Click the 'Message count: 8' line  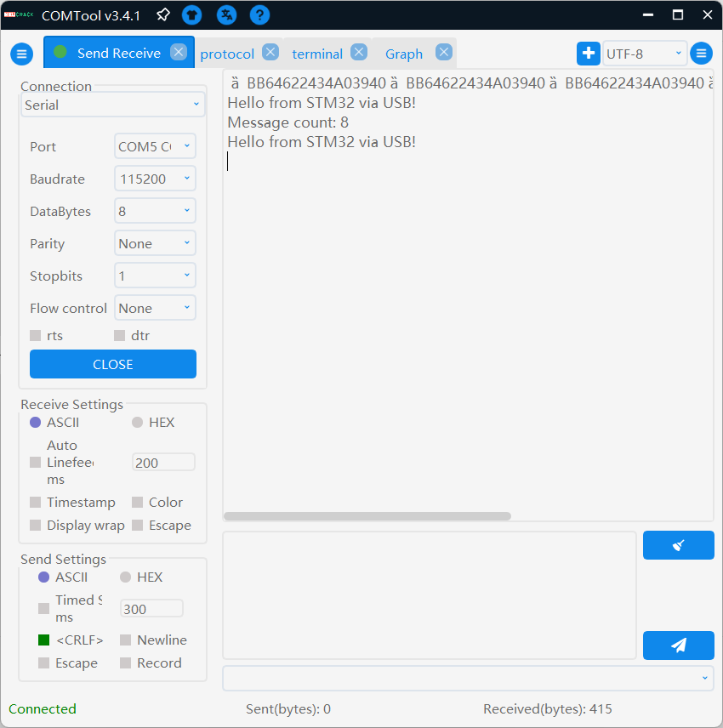point(287,122)
